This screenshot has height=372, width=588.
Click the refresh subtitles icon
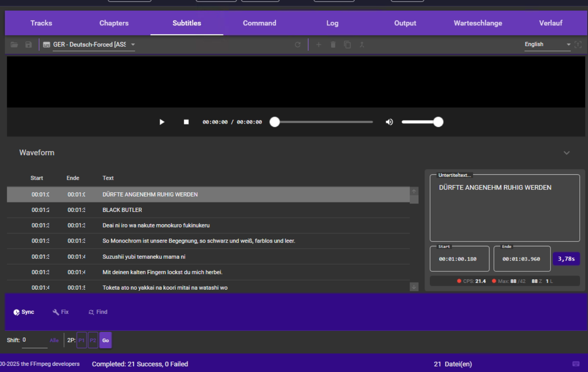tap(298, 45)
